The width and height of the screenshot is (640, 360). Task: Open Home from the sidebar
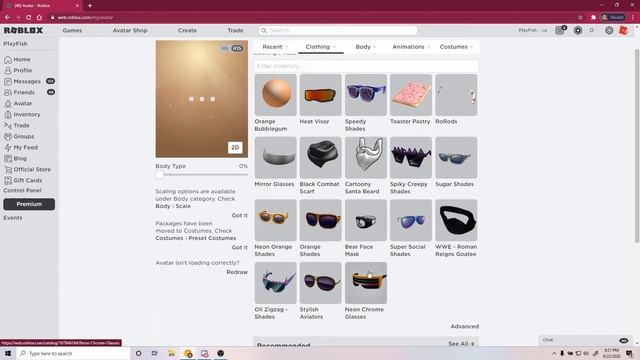coord(17,60)
